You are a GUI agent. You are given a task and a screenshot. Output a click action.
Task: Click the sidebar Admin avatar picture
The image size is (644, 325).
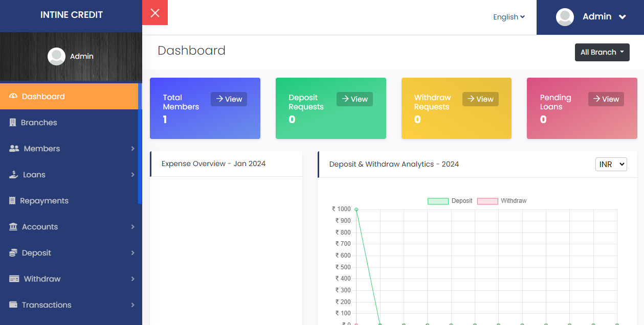pos(56,56)
